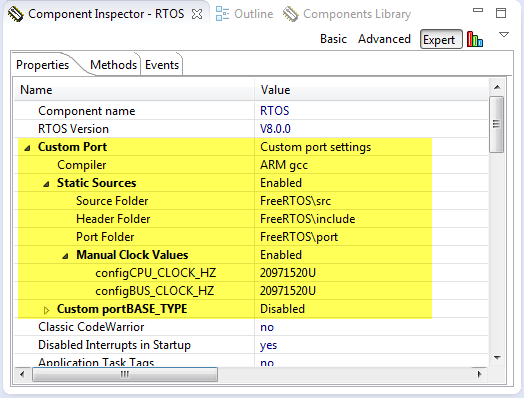Open the Methods tab

click(x=113, y=65)
